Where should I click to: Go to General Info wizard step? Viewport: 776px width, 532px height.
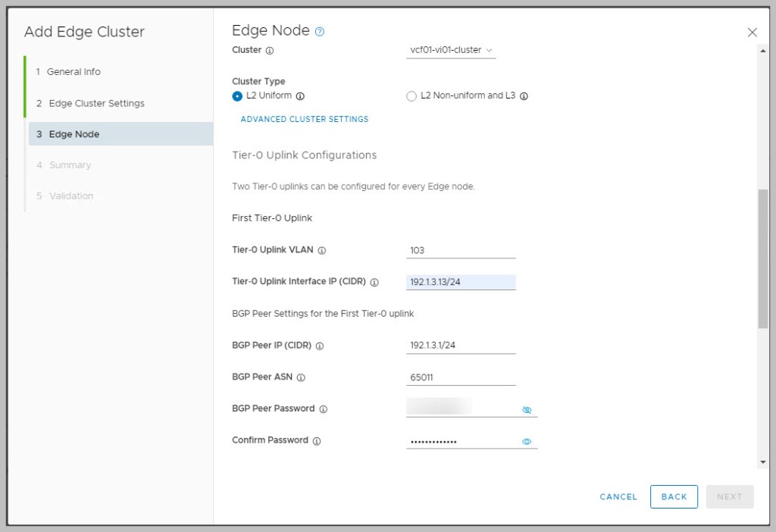[x=74, y=72]
